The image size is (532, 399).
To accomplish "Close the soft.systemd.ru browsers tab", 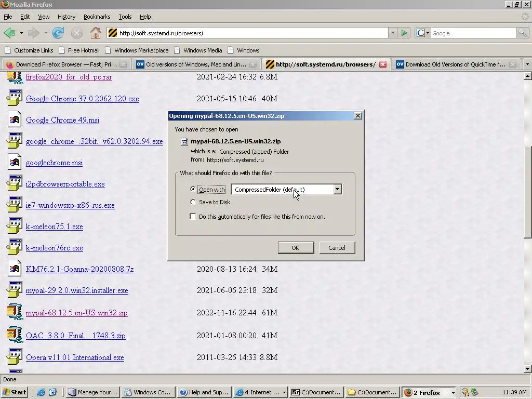I will pyautogui.click(x=383, y=64).
